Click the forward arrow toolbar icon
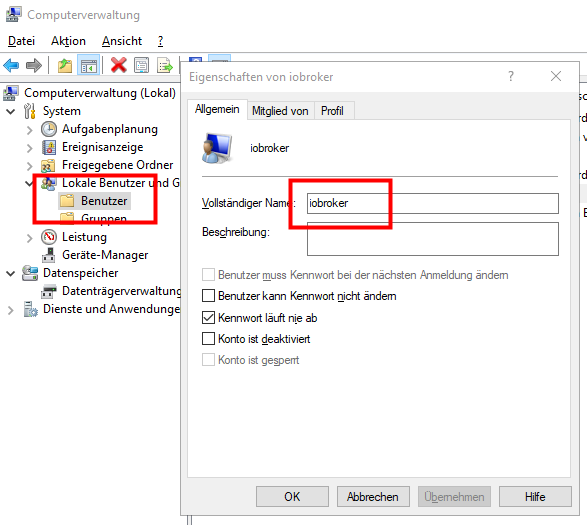The height and width of the screenshot is (525, 587). (x=34, y=66)
